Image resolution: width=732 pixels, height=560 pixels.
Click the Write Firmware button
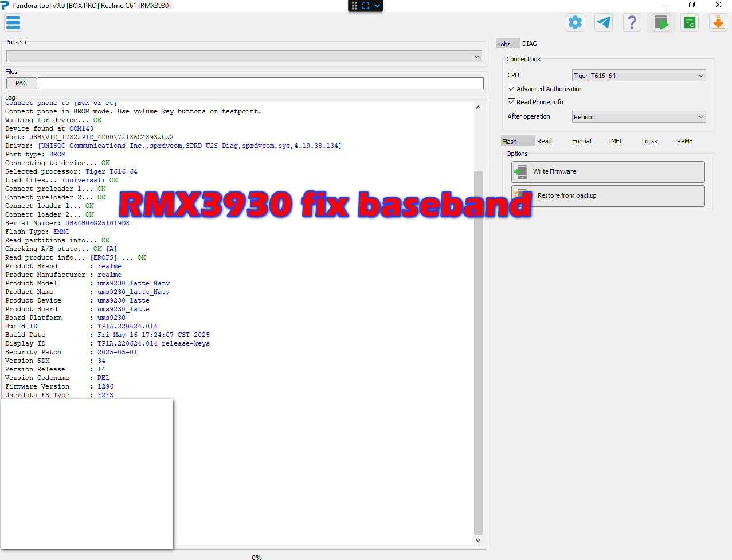[x=608, y=172]
